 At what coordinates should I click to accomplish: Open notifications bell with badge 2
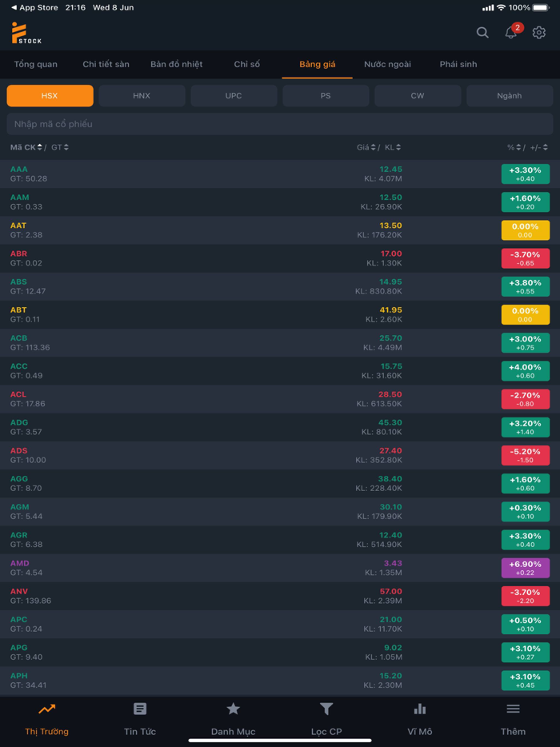point(512,31)
